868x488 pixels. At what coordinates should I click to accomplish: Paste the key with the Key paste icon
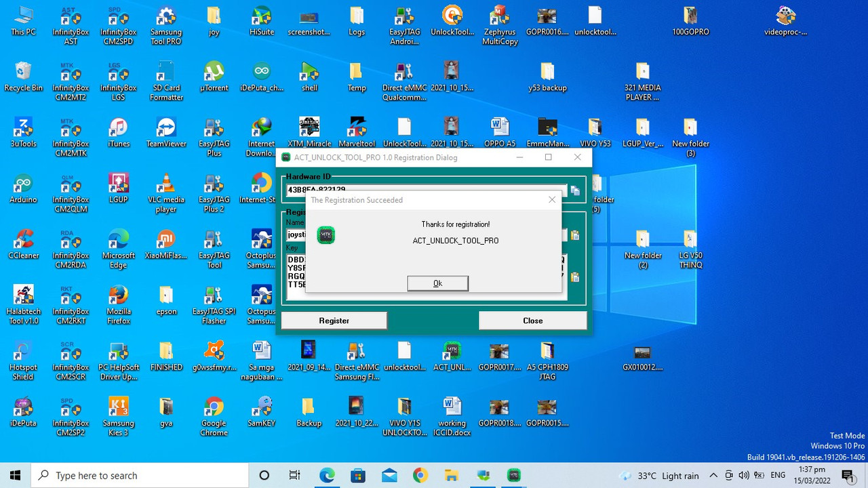(575, 277)
